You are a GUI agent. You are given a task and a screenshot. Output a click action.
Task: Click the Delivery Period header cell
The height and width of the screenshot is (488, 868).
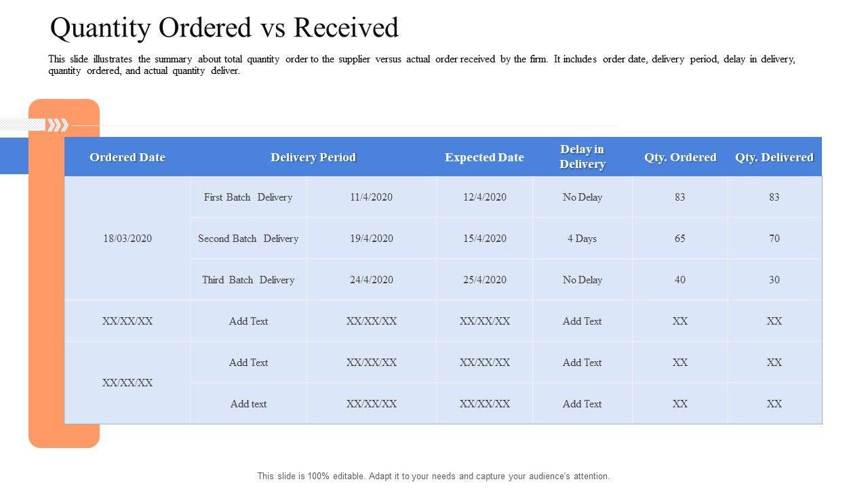(x=313, y=157)
